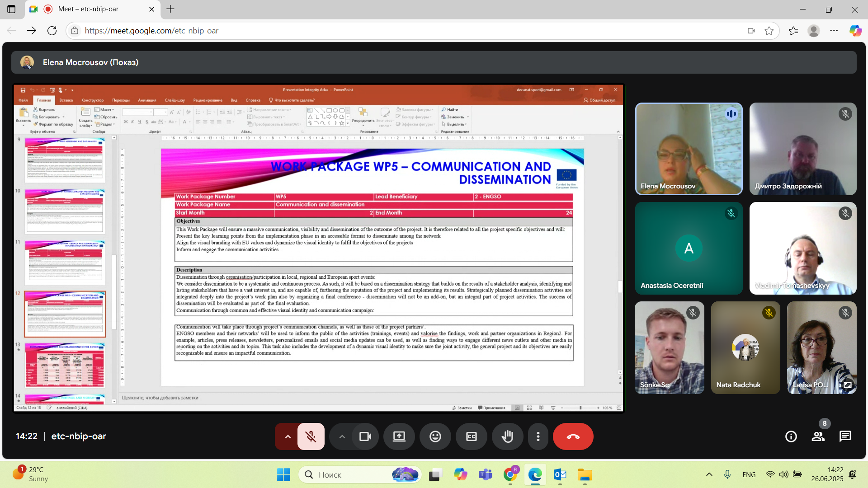Toggle closed captions button
Viewport: 868px width, 488px height.
472,436
